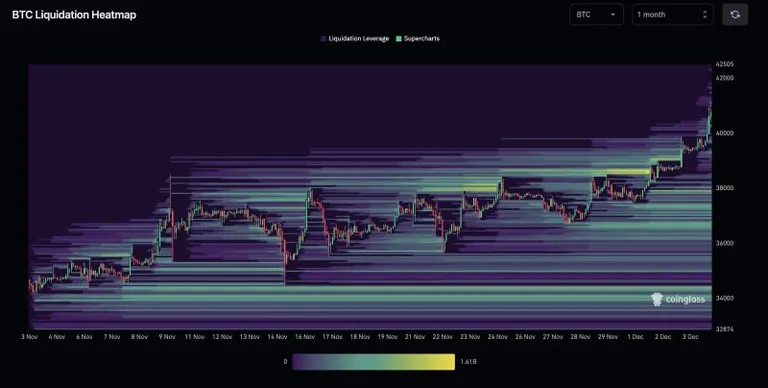Screen dimensions: 768x388
Task: Click the purple Liquidation Leverage legend square
Action: click(323, 39)
